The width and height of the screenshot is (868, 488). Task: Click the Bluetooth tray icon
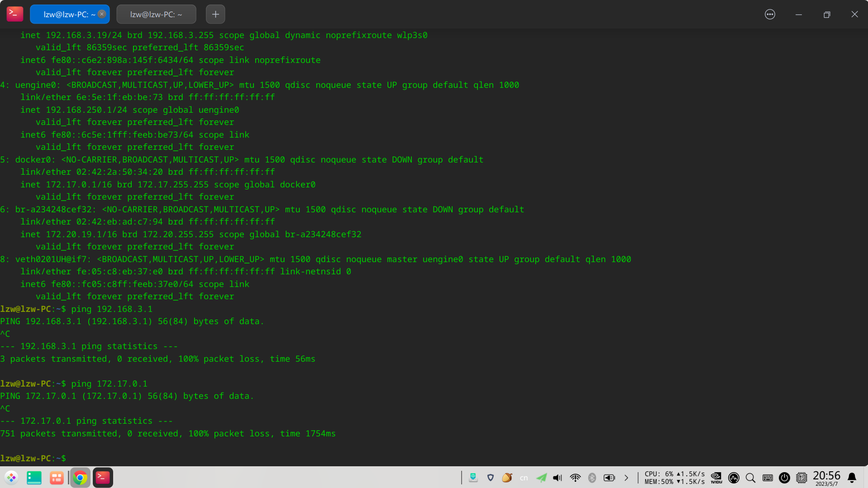pyautogui.click(x=592, y=478)
